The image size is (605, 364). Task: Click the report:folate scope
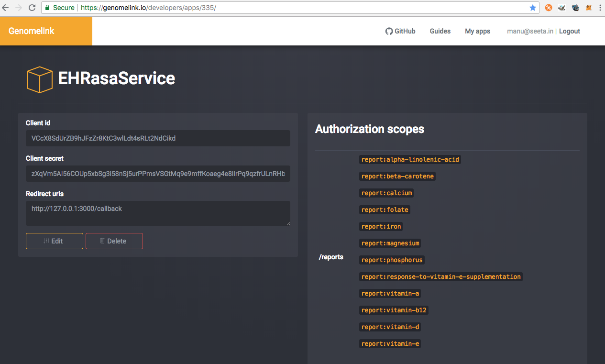[385, 210]
